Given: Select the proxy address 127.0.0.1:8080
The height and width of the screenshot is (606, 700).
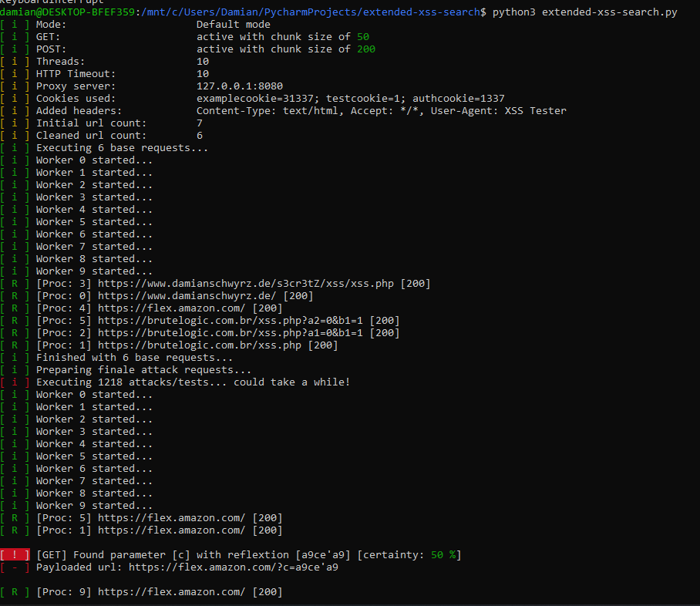Looking at the screenshot, I should pyautogui.click(x=239, y=86).
